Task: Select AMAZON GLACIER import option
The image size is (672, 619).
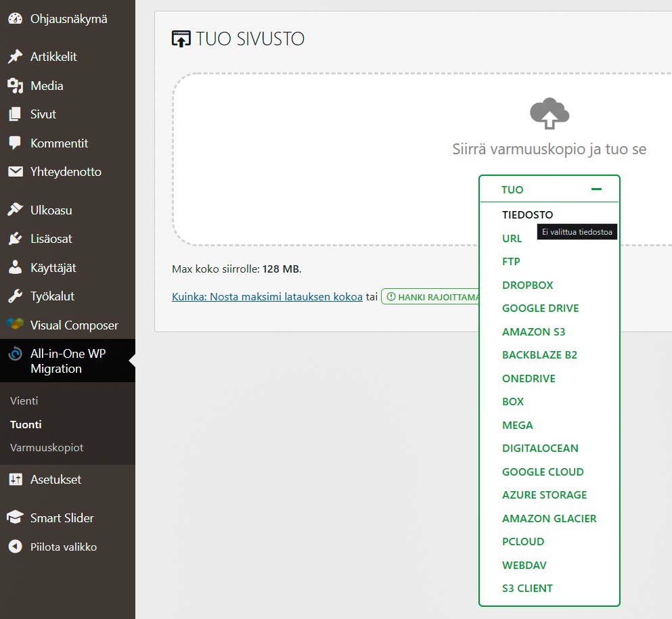Action: pyautogui.click(x=550, y=519)
